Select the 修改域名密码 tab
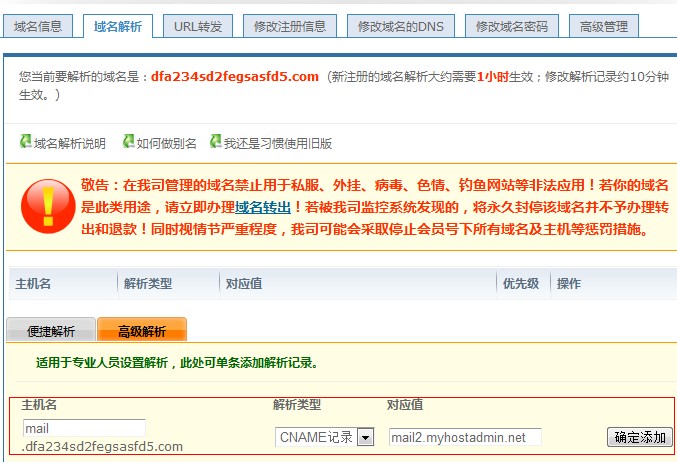Image resolution: width=677 pixels, height=462 pixels. pos(512,26)
